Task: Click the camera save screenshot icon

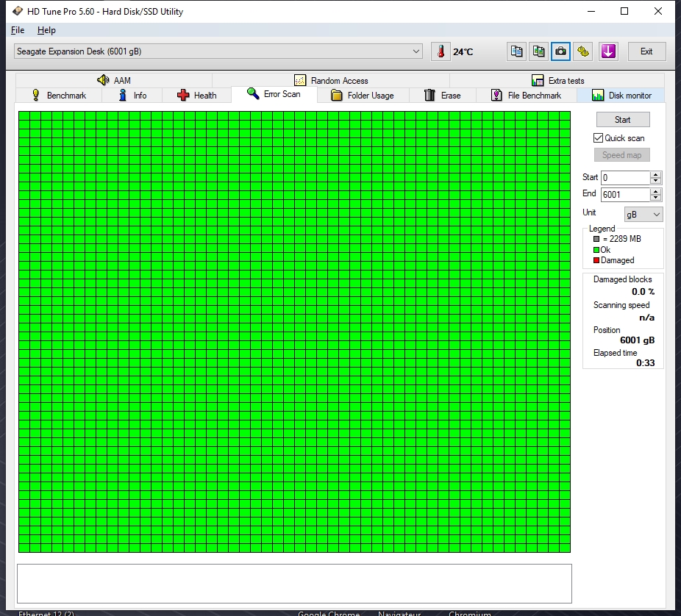Action: (x=561, y=51)
